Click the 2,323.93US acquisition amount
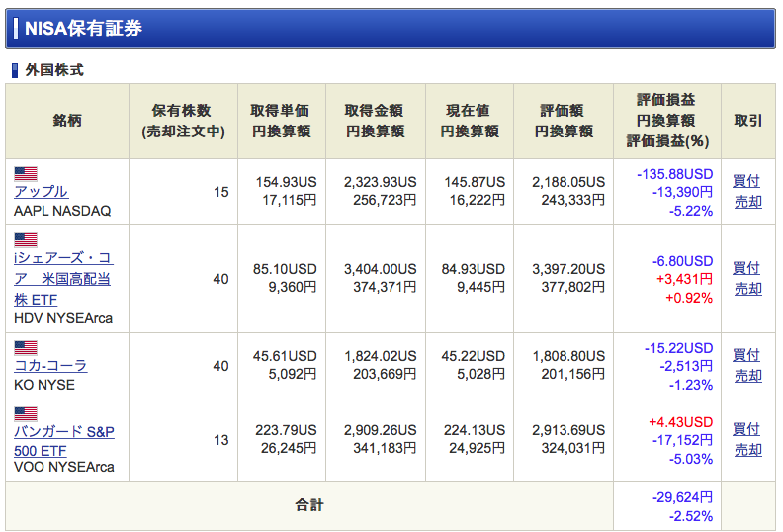Image resolution: width=783 pixels, height=532 pixels. [x=380, y=182]
